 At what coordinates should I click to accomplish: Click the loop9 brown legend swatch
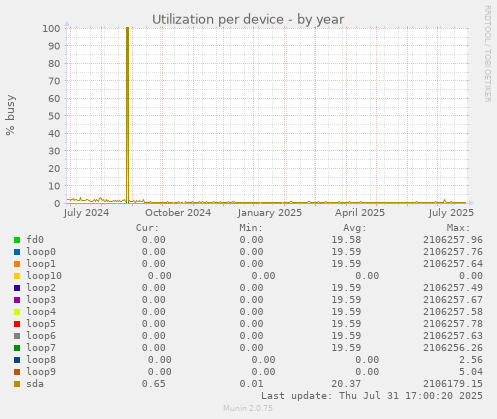click(17, 372)
